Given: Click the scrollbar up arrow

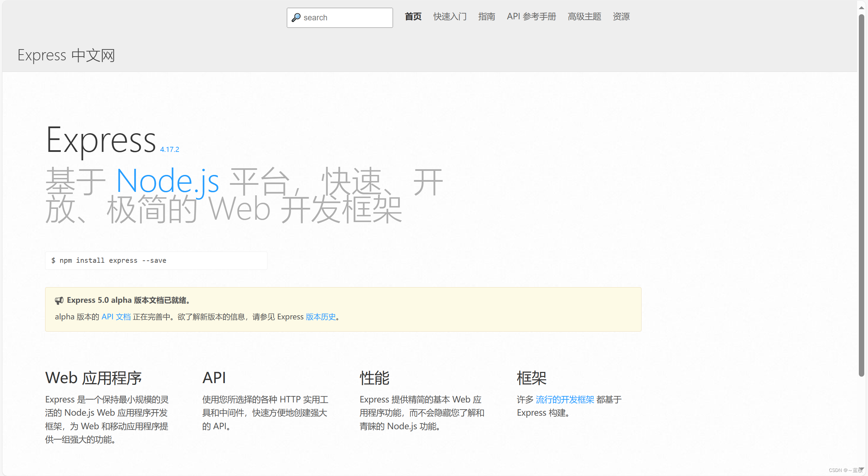Looking at the screenshot, I should point(861,7).
